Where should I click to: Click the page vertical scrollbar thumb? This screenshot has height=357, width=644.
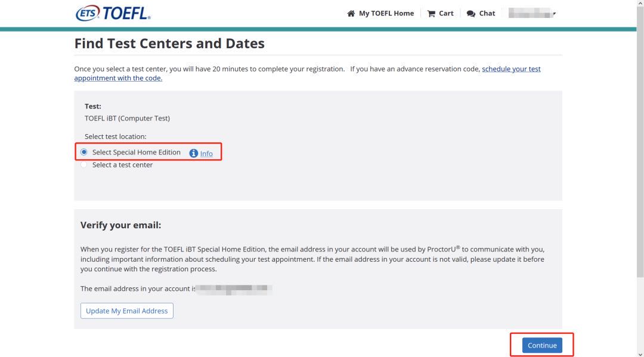[640, 142]
